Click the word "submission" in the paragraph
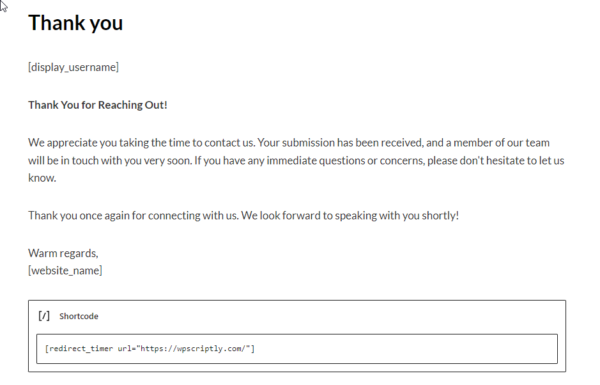Screen dimensions: 600x385 (x=308, y=143)
